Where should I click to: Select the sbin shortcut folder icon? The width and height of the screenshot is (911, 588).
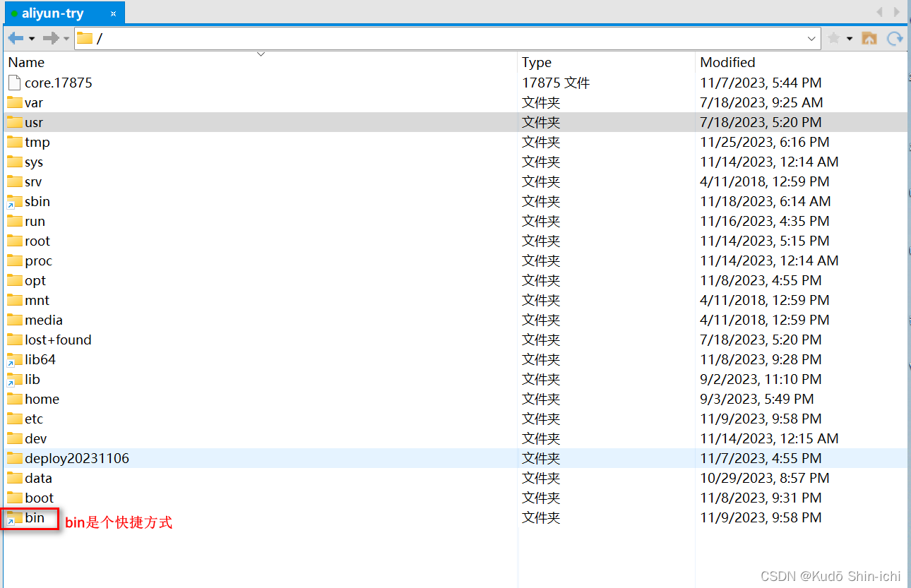click(15, 202)
